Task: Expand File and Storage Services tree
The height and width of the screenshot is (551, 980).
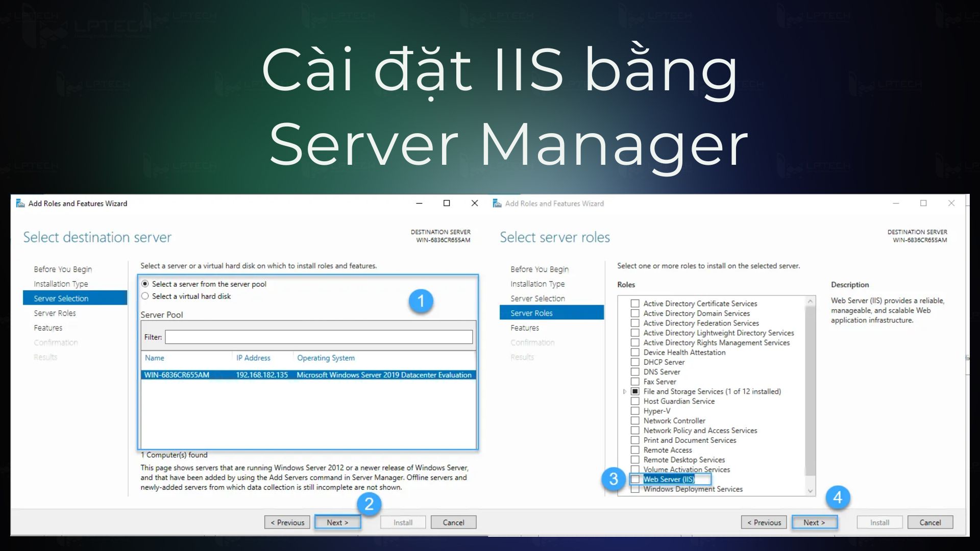Action: click(x=624, y=391)
